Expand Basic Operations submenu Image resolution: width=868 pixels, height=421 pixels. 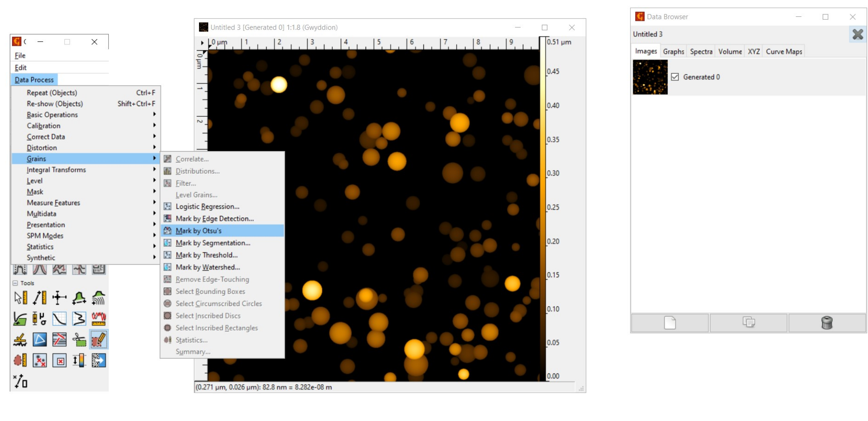tap(86, 115)
